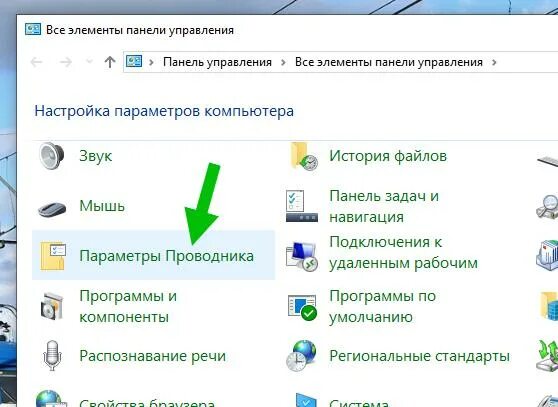This screenshot has height=407, width=558.
Task: Open Свойства браузера link
Action: pyautogui.click(x=147, y=402)
